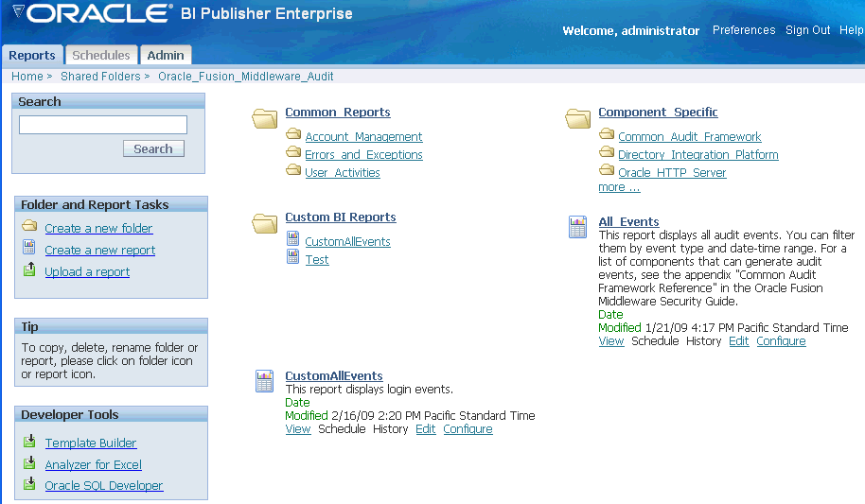This screenshot has width=865, height=504.
Task: Click the create new folder icon
Action: 29,226
